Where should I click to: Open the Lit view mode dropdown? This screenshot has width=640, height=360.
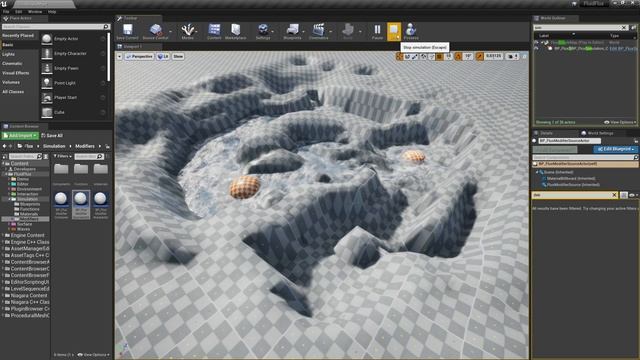pyautogui.click(x=163, y=56)
